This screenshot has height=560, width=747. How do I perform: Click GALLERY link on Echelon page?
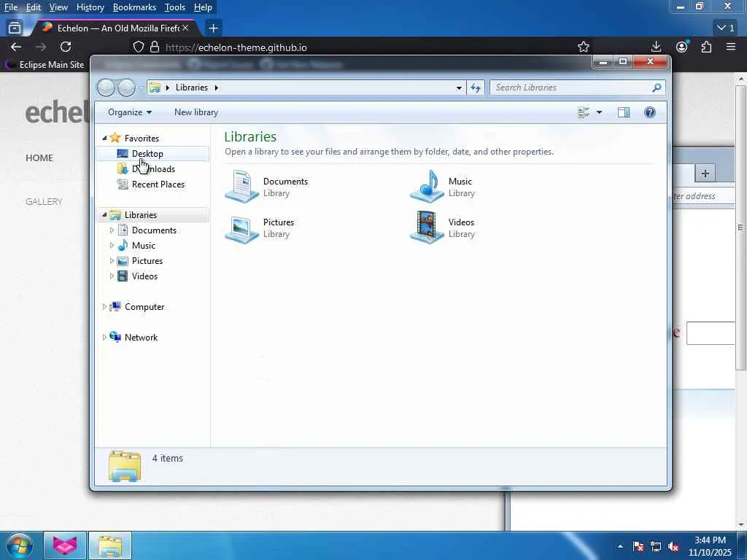pyautogui.click(x=44, y=202)
